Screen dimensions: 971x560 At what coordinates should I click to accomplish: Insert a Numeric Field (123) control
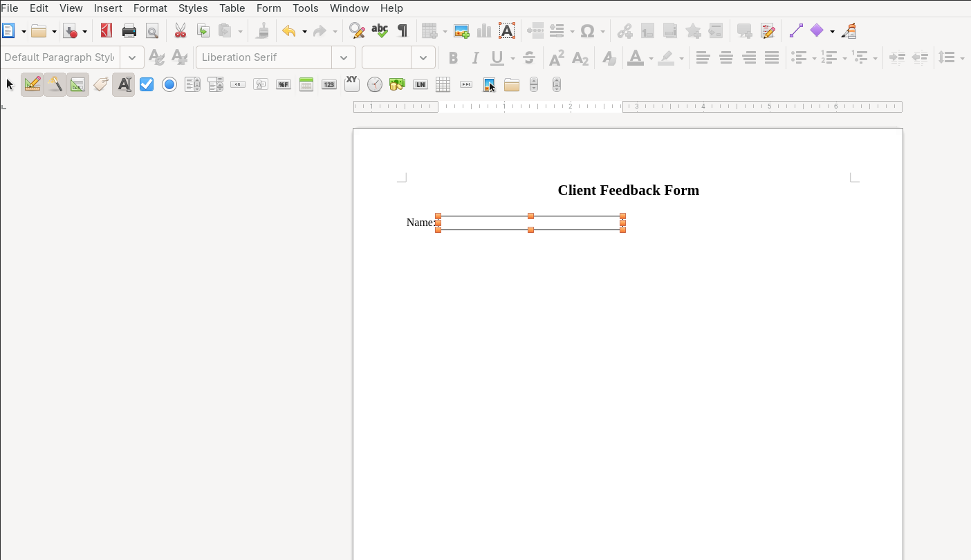click(329, 84)
